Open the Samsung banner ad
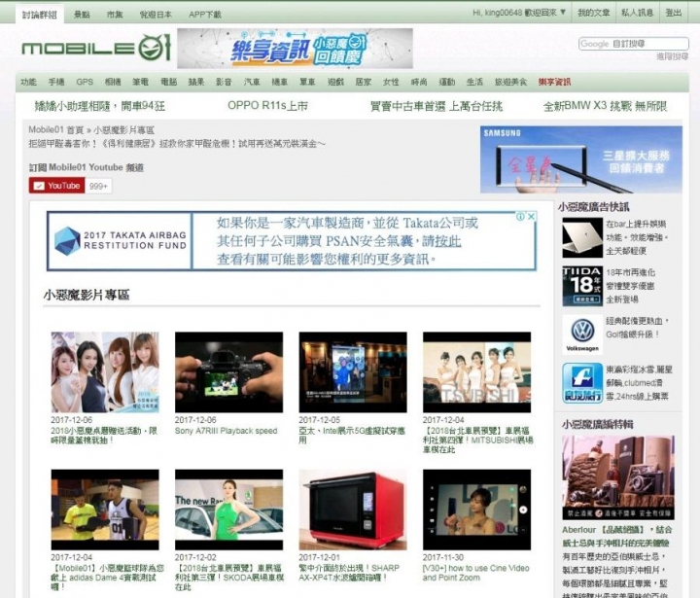700x598 pixels. (x=580, y=159)
